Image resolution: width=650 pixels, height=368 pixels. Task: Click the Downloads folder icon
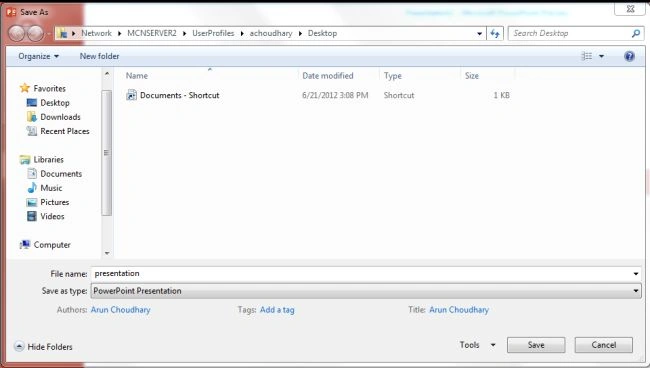[32, 117]
